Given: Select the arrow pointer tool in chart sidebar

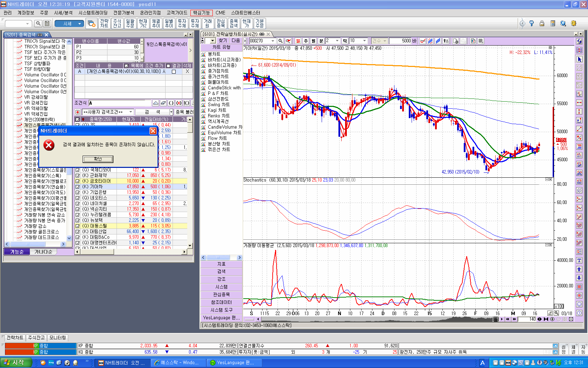Looking at the screenshot, I should click(579, 59).
